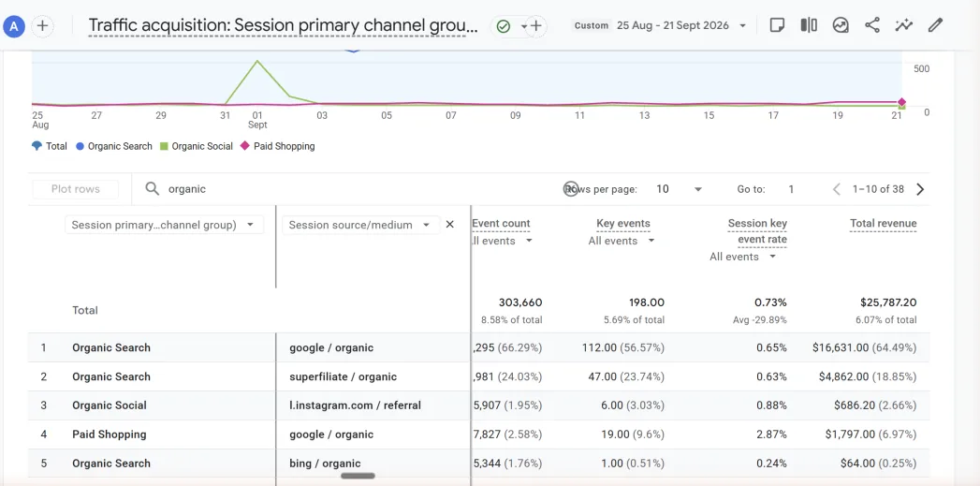Focus the search field containing "organic"
980x486 pixels.
click(x=350, y=189)
